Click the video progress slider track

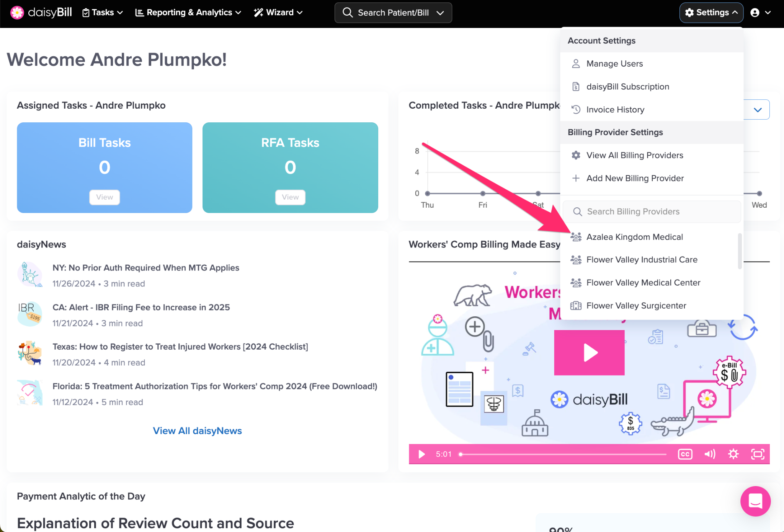point(563,454)
